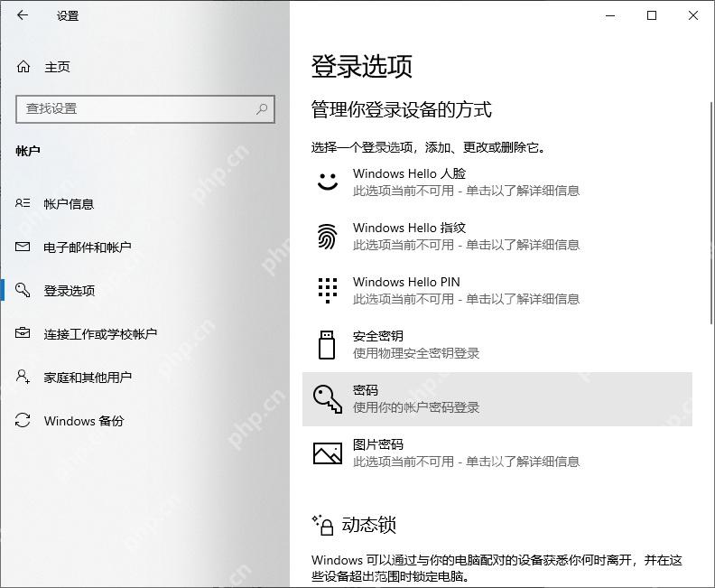Viewport: 715px width, 588px height.
Task: Click the vertical scrollbar on the right
Action: (711, 213)
